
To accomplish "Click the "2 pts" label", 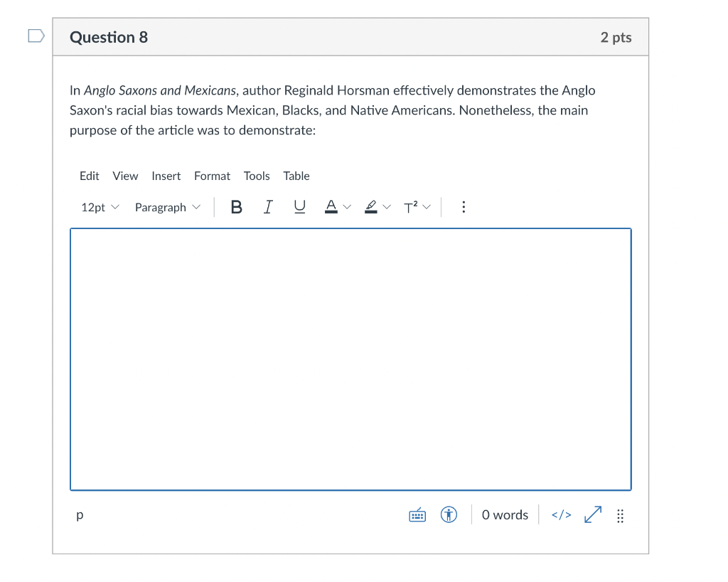I will 616,37.
